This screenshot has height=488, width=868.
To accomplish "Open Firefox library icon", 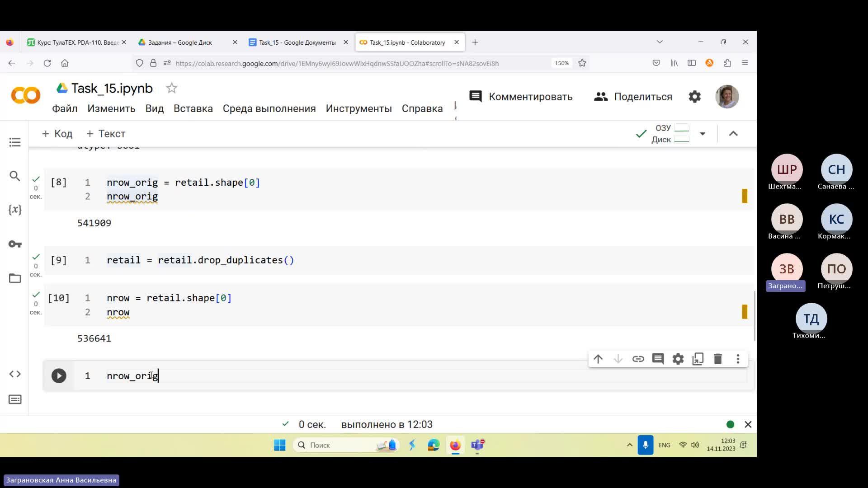I will click(x=674, y=63).
